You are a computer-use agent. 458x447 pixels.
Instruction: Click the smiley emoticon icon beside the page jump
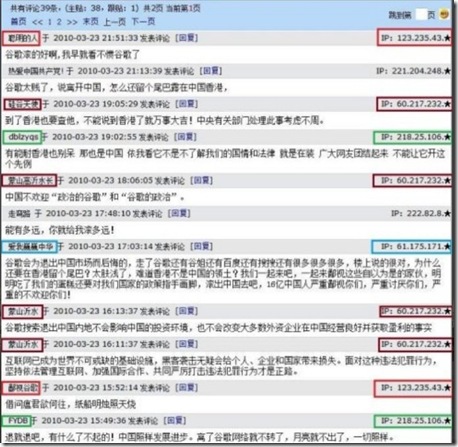click(444, 14)
